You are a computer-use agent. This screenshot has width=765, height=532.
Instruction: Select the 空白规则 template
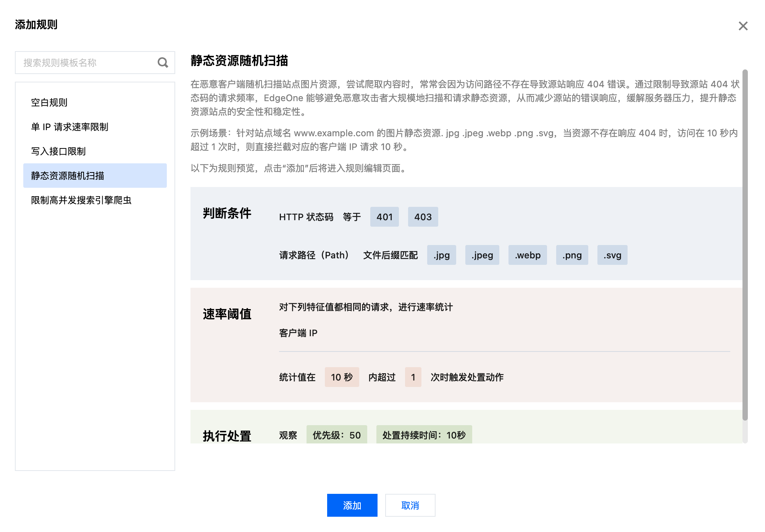click(49, 102)
